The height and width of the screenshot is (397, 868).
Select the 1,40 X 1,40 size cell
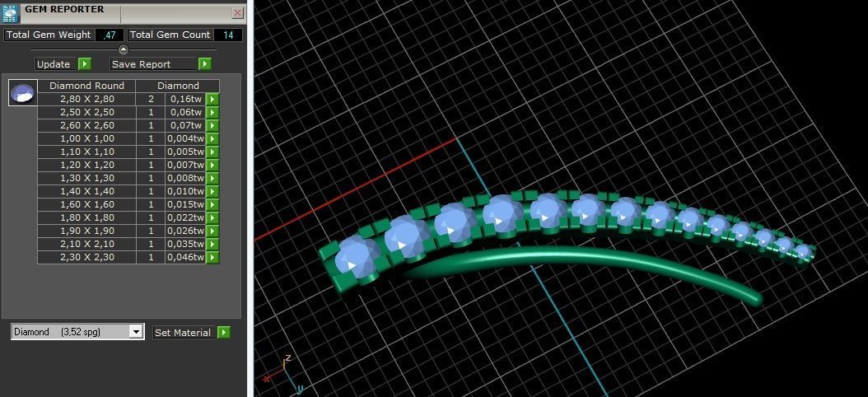pos(87,192)
